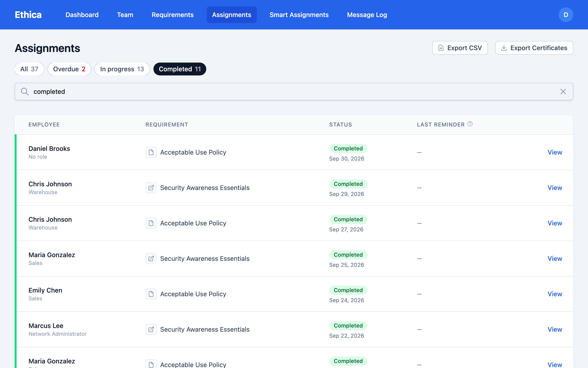Click the Requirement column header
Viewport: 588px width, 368px height.
[x=167, y=125]
